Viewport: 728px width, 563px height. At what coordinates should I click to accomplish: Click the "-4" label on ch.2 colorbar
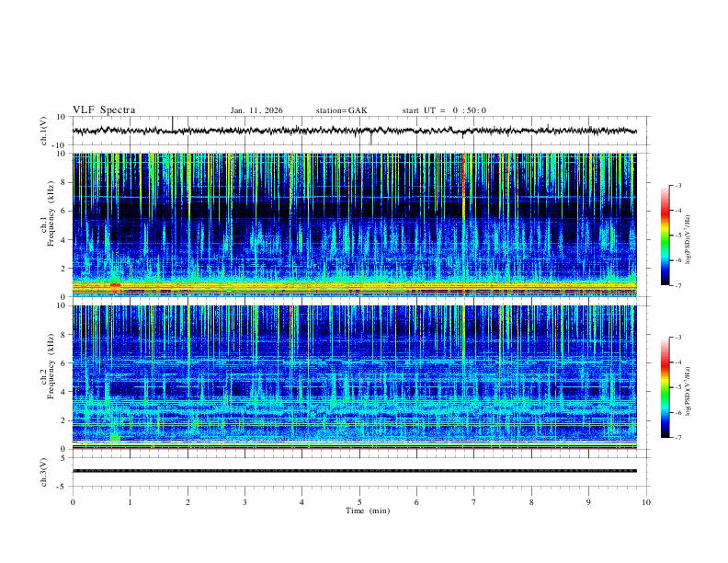[678, 362]
